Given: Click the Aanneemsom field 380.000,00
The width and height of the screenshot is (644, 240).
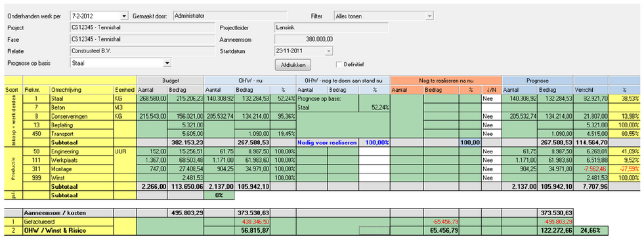Looking at the screenshot, I should coord(304,39).
